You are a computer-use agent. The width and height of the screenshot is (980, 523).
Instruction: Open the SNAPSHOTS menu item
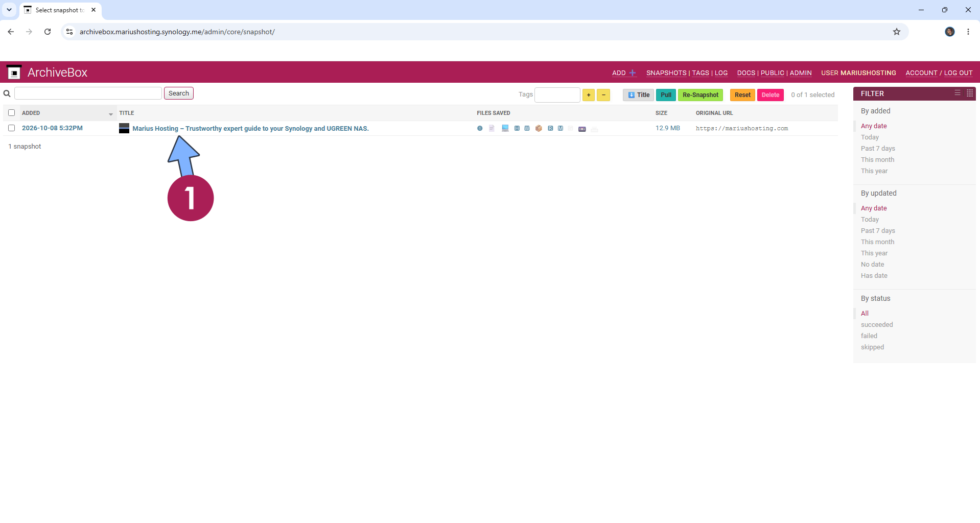coord(666,73)
